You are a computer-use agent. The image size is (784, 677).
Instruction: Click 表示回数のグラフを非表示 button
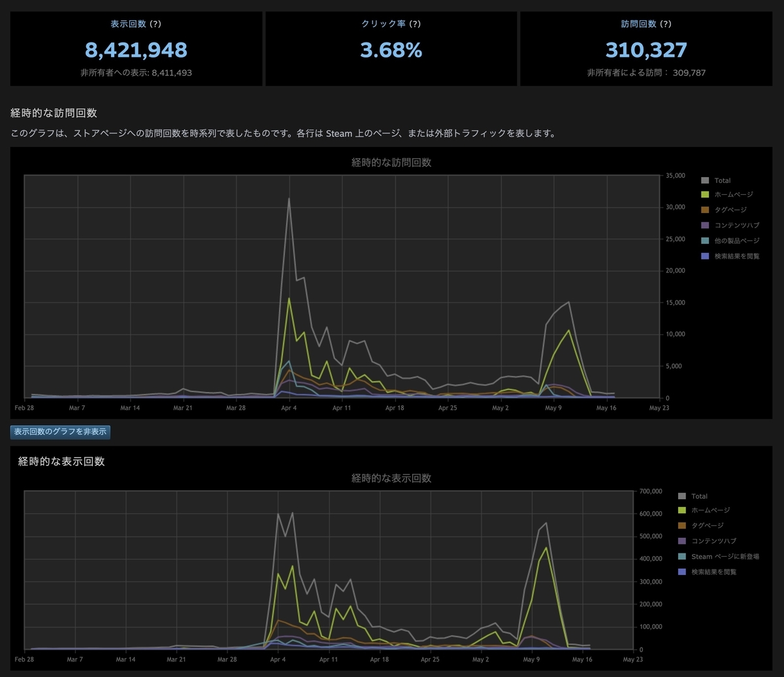pos(60,432)
